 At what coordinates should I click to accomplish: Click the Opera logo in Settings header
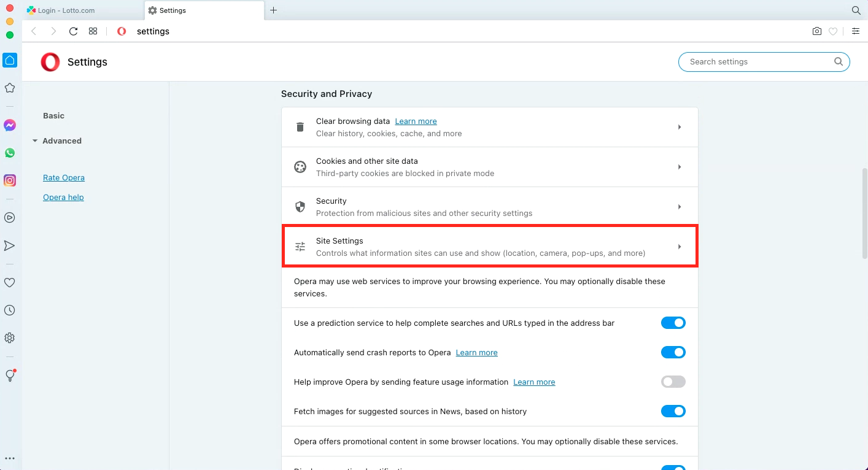click(x=50, y=62)
